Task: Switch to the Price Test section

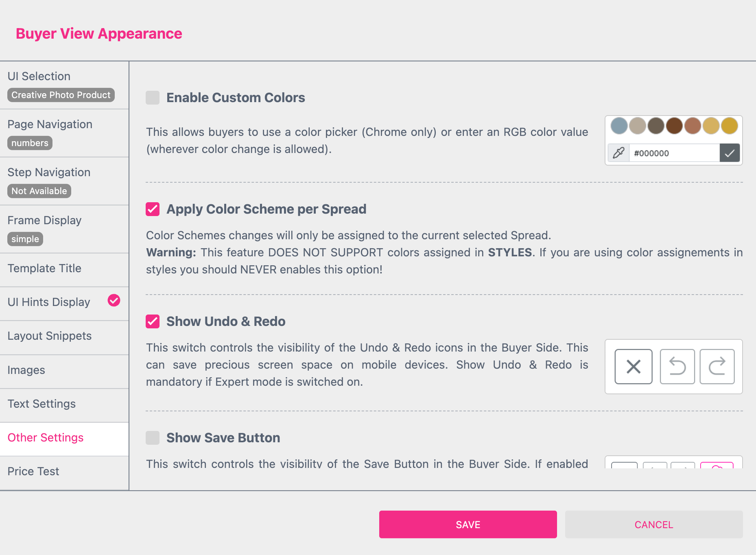Action: [33, 471]
